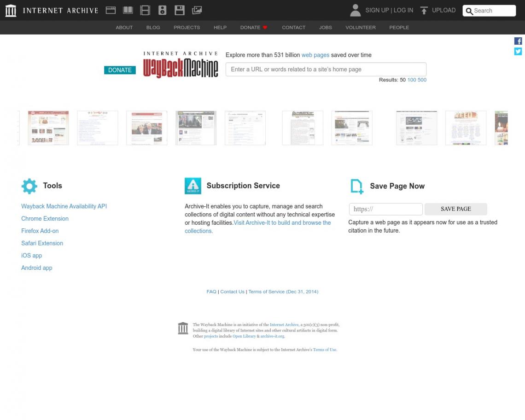
Task: Open the iOS app link
Action: coord(31,256)
